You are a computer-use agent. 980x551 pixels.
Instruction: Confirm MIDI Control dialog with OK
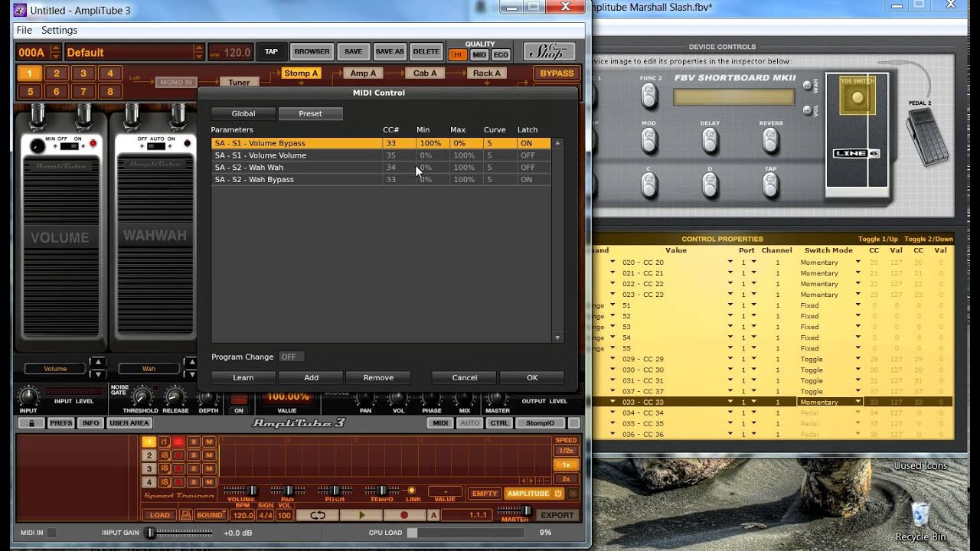click(532, 377)
